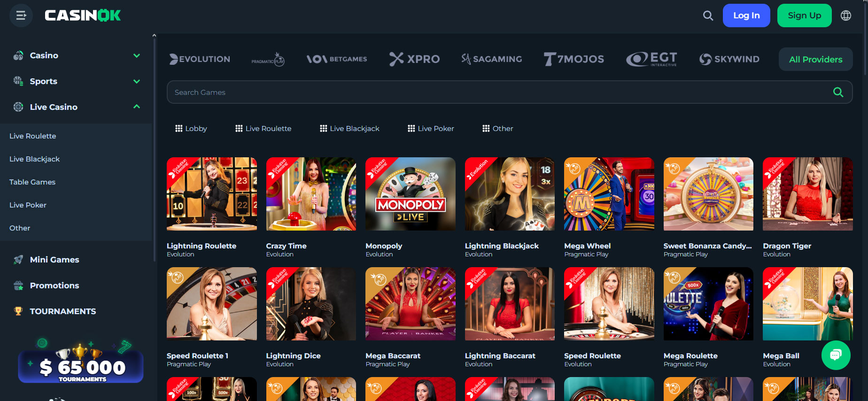Open Lightning Blackjack game thumbnail
The image size is (868, 401).
(x=510, y=194)
